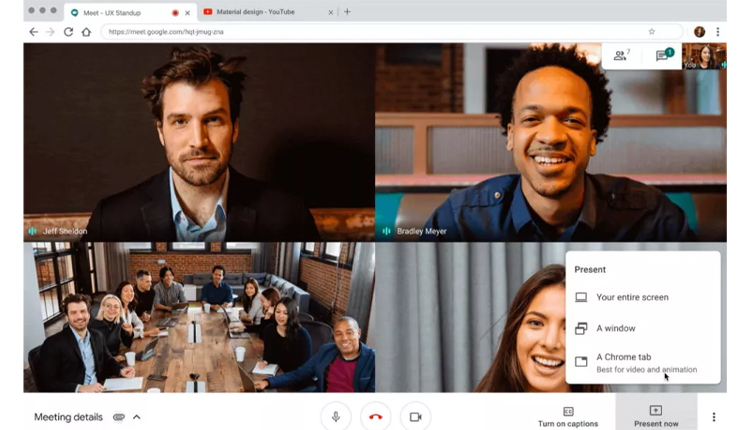This screenshot has height=430, width=750.
Task: Mute the microphone
Action: (x=335, y=416)
